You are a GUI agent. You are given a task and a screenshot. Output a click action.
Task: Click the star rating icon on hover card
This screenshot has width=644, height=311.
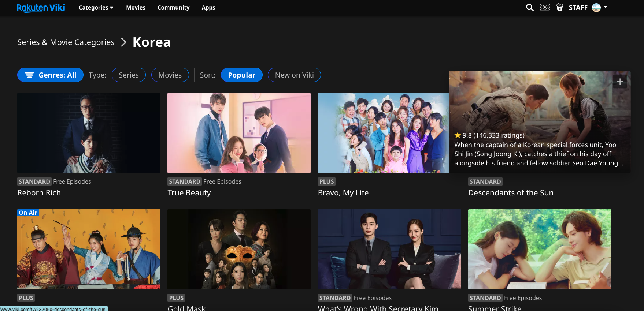pyautogui.click(x=458, y=135)
